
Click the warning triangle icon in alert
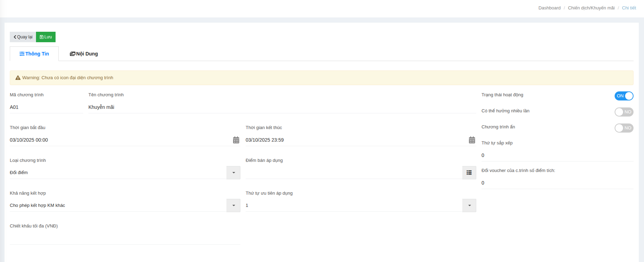[x=18, y=78]
